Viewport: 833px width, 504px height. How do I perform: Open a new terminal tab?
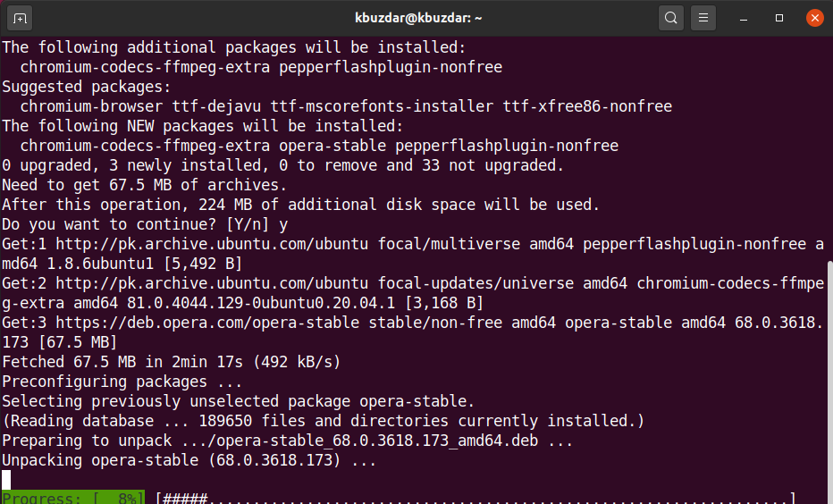pos(20,19)
